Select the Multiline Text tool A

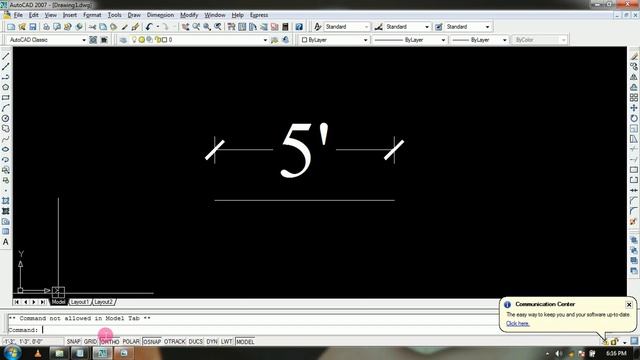(x=6, y=242)
